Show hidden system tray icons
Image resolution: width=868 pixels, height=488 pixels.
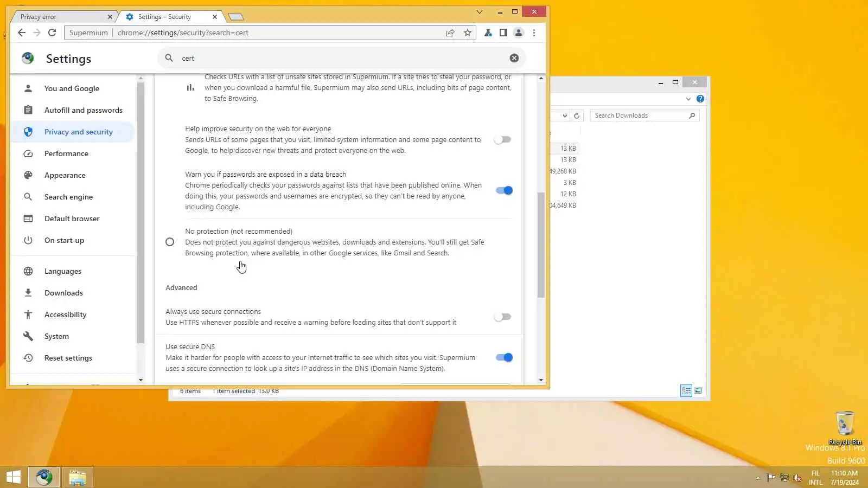(758, 478)
